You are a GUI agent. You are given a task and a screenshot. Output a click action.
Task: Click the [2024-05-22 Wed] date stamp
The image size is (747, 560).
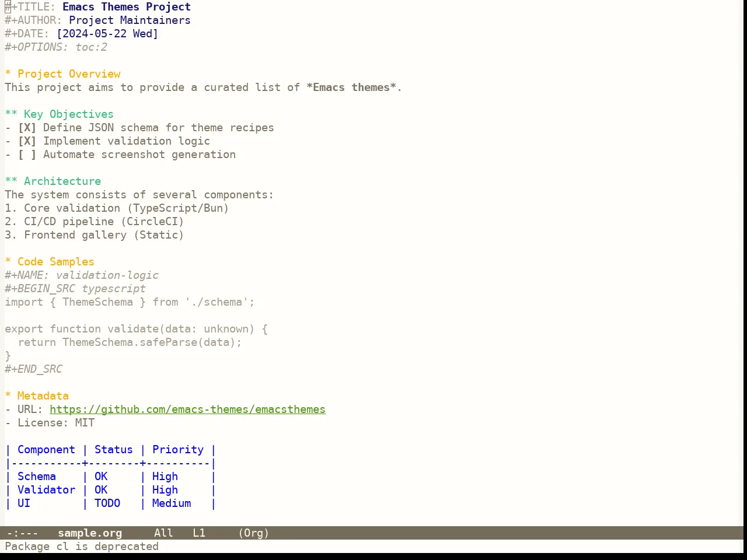coord(107,34)
